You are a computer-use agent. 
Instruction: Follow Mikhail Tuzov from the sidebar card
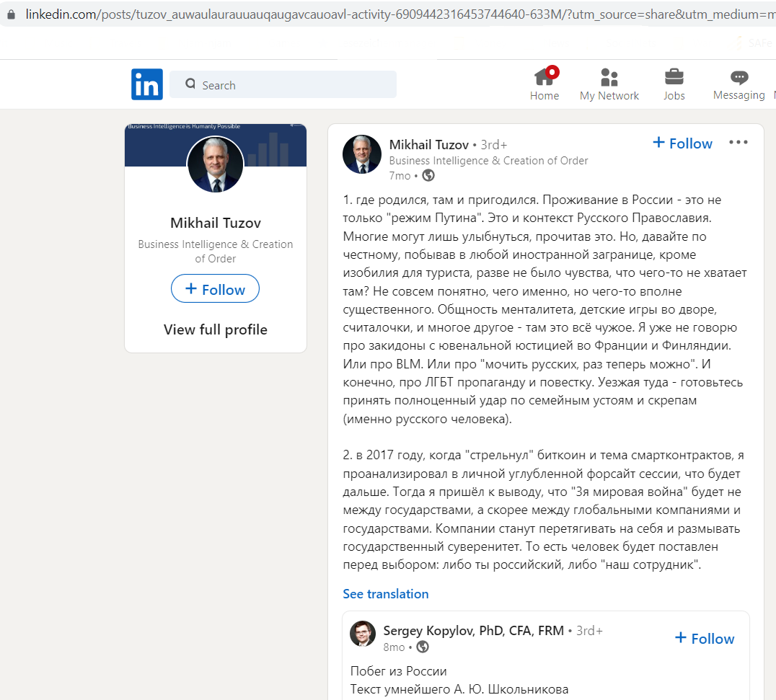[216, 289]
